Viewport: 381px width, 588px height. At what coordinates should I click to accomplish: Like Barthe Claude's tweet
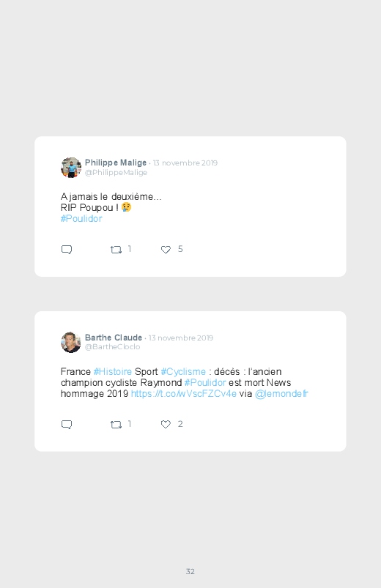(166, 424)
